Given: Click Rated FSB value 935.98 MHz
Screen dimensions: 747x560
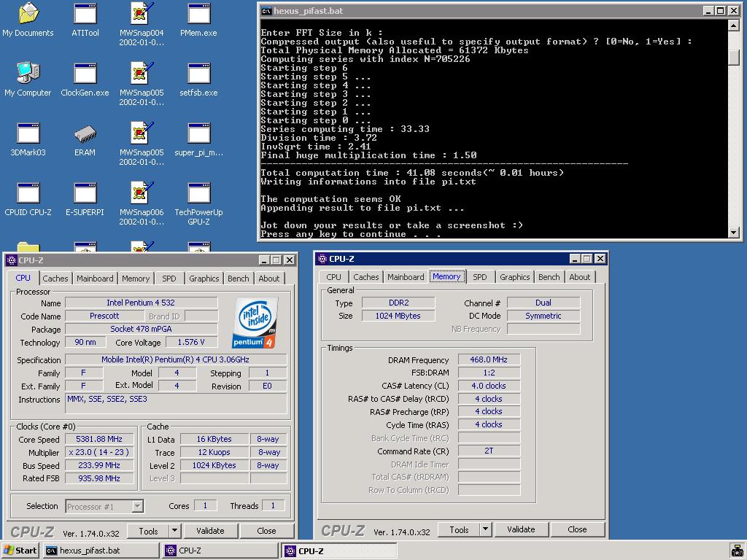Looking at the screenshot, I should click(x=99, y=478).
